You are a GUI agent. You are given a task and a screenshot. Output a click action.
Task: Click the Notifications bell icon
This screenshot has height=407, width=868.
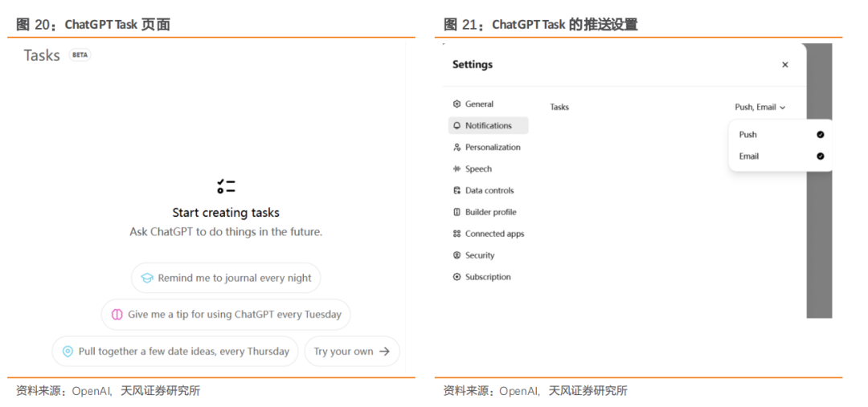(x=457, y=125)
